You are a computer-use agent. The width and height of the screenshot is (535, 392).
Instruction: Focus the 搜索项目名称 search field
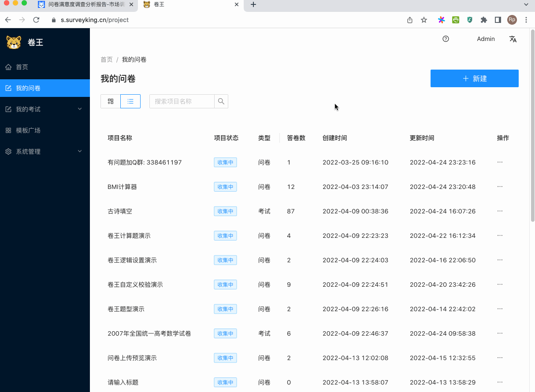pyautogui.click(x=182, y=101)
